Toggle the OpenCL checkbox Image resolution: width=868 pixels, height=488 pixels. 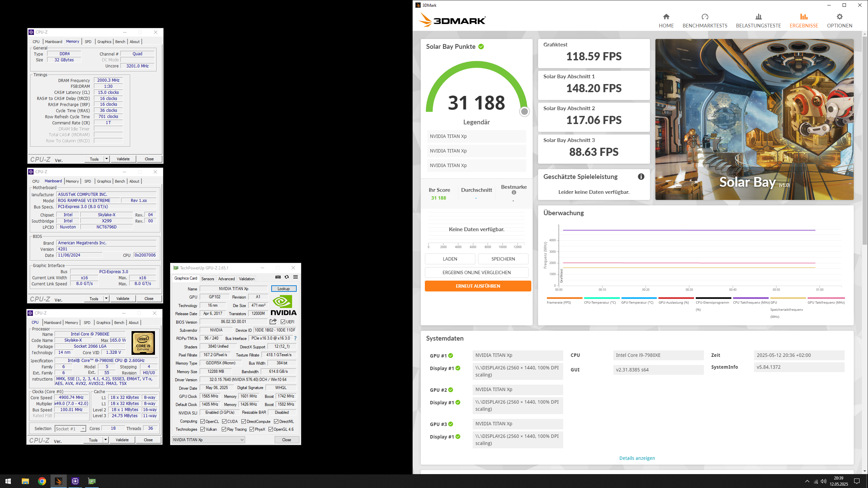tap(202, 421)
